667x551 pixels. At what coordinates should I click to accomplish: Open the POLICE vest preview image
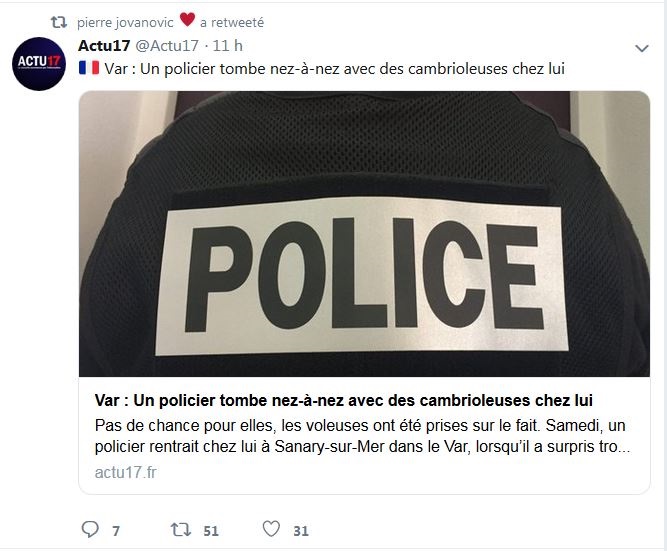click(364, 234)
